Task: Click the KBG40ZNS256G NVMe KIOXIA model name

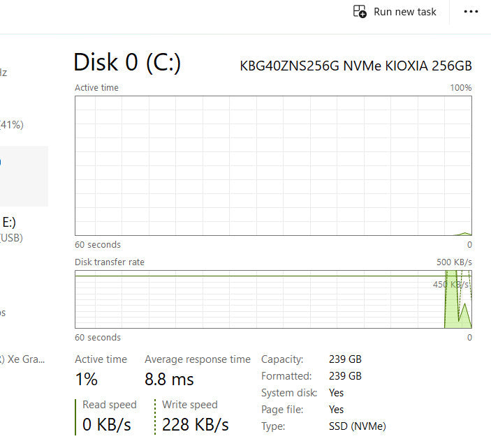Action: coord(356,66)
